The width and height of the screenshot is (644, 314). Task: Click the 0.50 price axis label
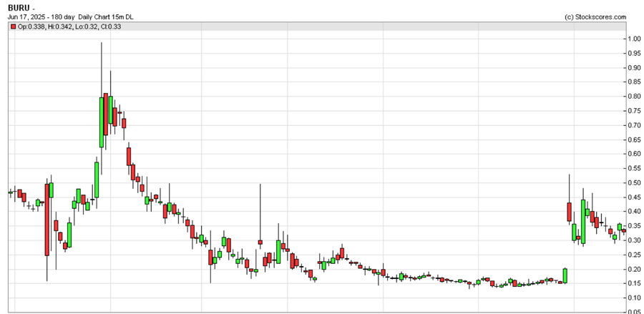click(x=634, y=182)
